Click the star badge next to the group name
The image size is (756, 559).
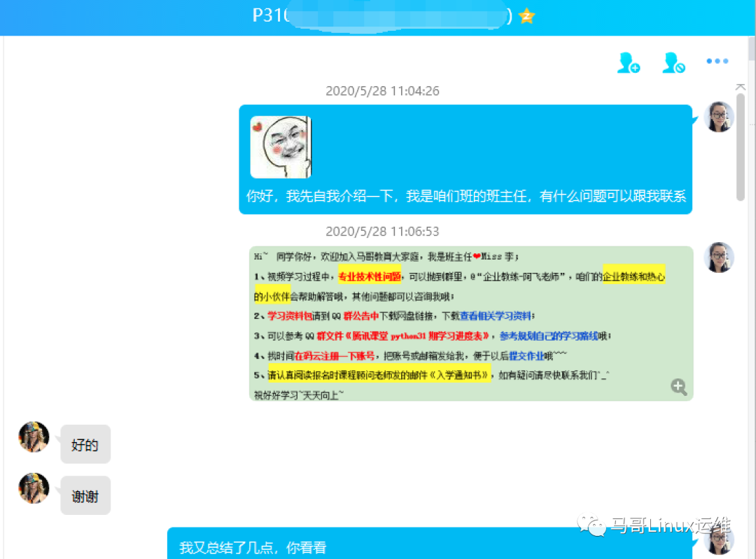pyautogui.click(x=526, y=15)
